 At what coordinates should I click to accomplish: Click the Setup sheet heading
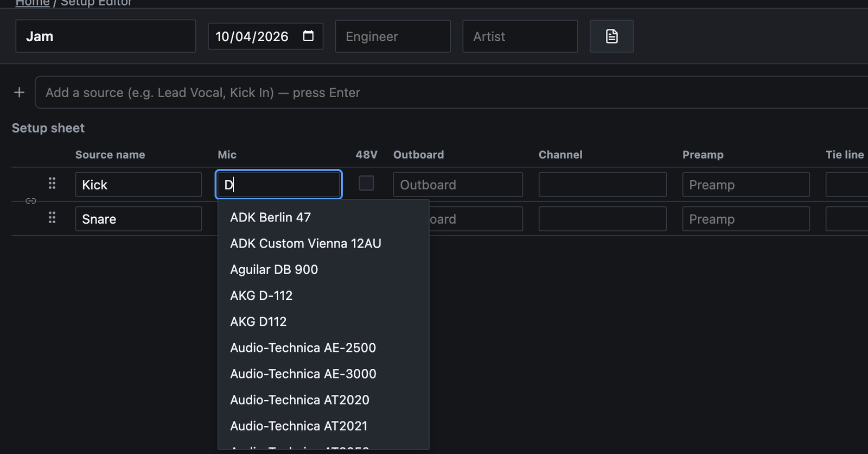click(48, 128)
